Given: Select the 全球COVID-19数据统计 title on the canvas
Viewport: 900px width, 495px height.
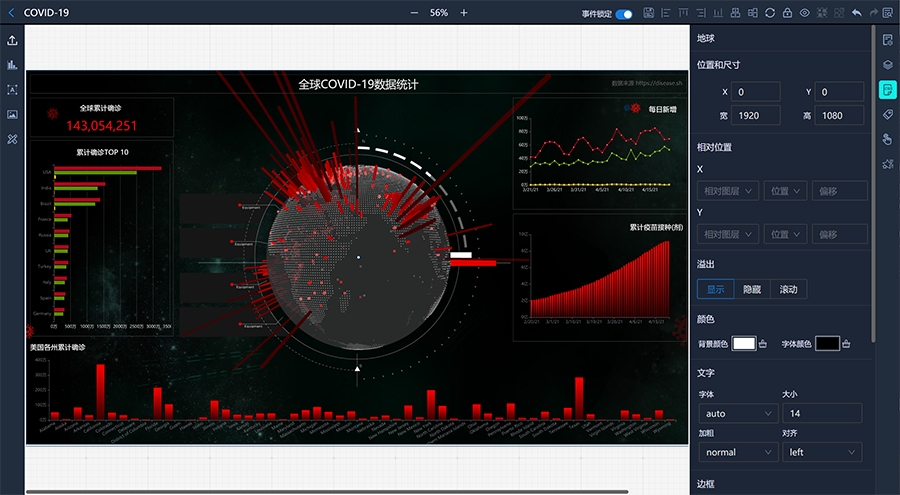Looking at the screenshot, I should (x=358, y=84).
